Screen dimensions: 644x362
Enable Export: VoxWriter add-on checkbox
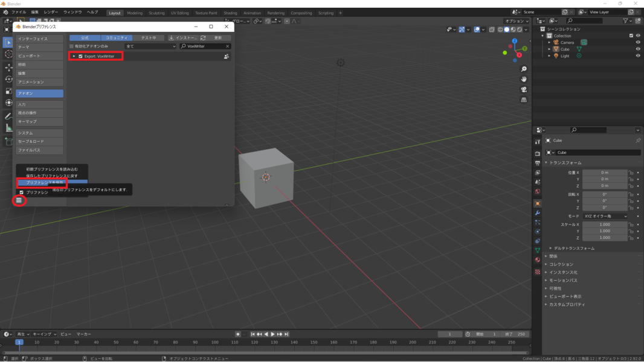80,56
